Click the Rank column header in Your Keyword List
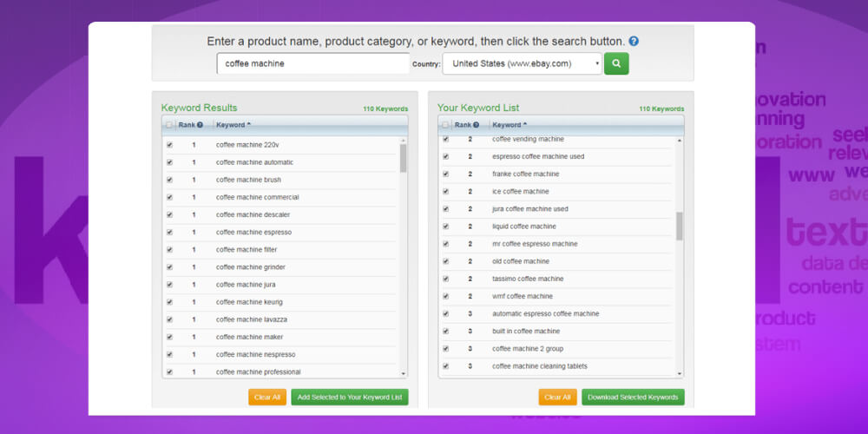 (463, 125)
